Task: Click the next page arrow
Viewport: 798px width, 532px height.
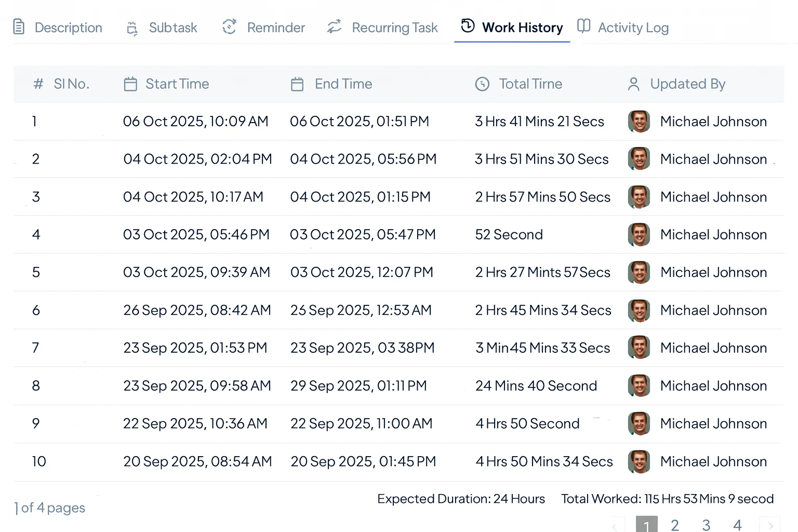Action: (770, 525)
